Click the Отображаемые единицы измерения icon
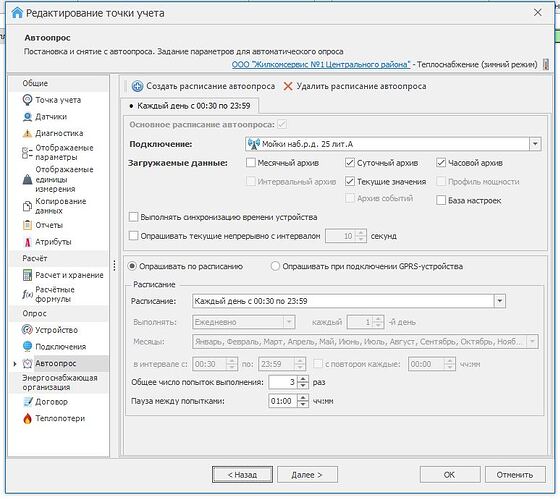 click(x=27, y=179)
